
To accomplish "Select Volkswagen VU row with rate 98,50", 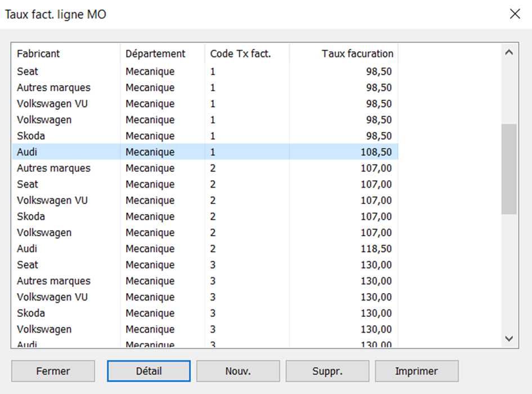I will (x=205, y=104).
